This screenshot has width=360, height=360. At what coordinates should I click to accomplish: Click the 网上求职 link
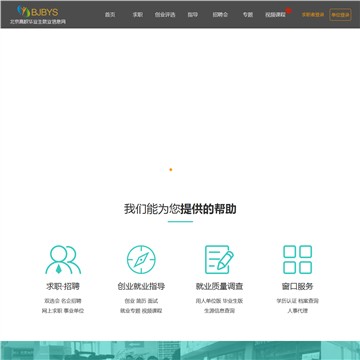[x=52, y=311]
